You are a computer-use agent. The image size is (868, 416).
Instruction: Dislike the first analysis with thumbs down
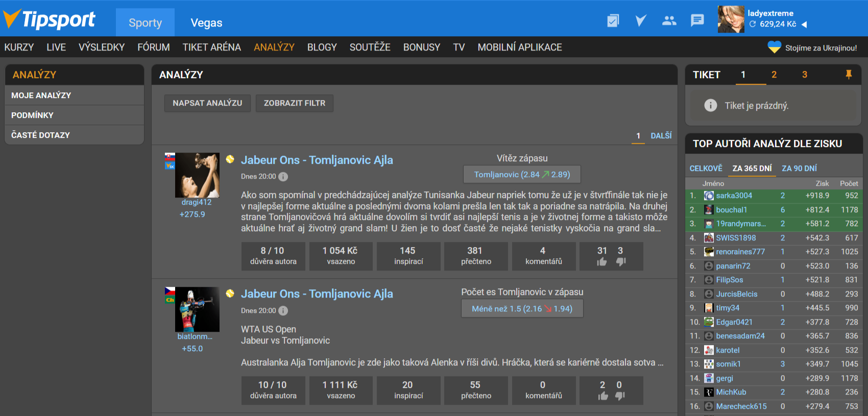[621, 261]
